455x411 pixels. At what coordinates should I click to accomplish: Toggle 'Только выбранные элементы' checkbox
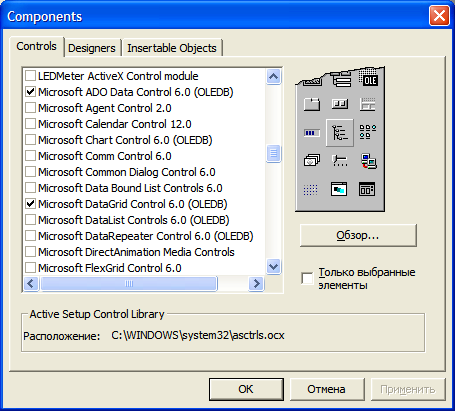(307, 278)
